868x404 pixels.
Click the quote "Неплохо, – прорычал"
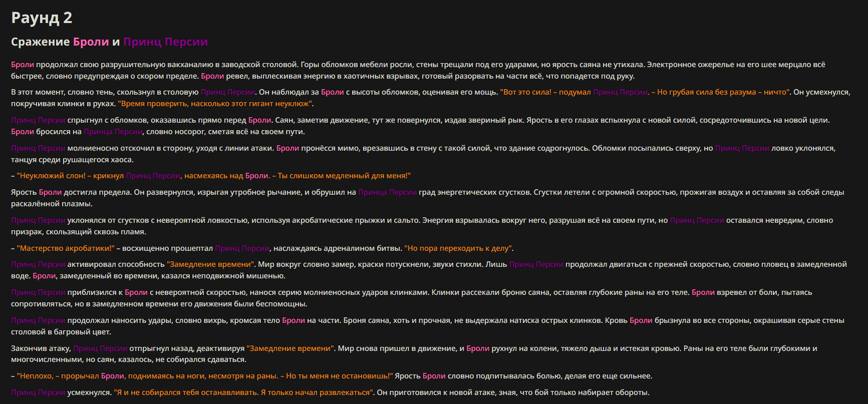tap(58, 376)
